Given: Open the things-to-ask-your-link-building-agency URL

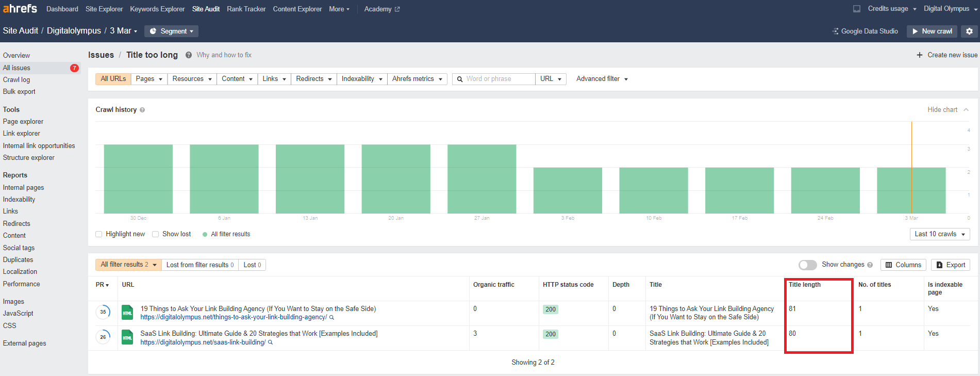Looking at the screenshot, I should click(x=234, y=317).
